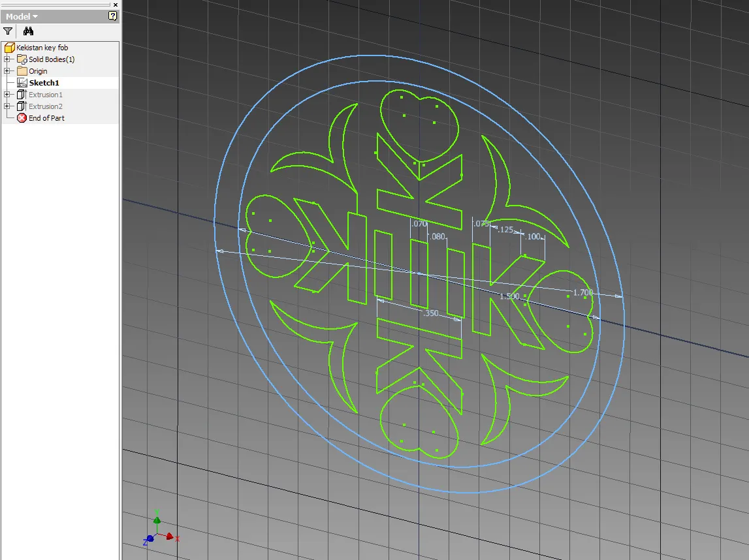Select the .350 dimension value
Screen dimensions: 749x560
pyautogui.click(x=430, y=313)
